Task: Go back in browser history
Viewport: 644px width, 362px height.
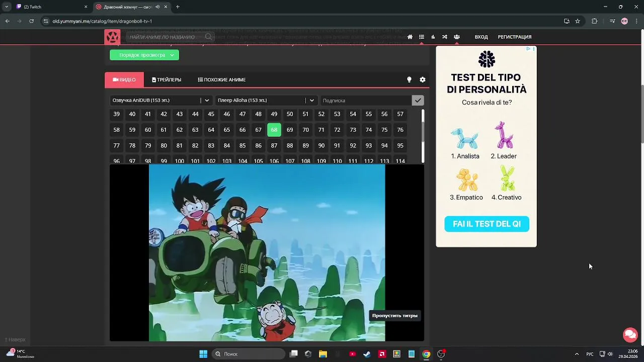Action: click(7, 21)
